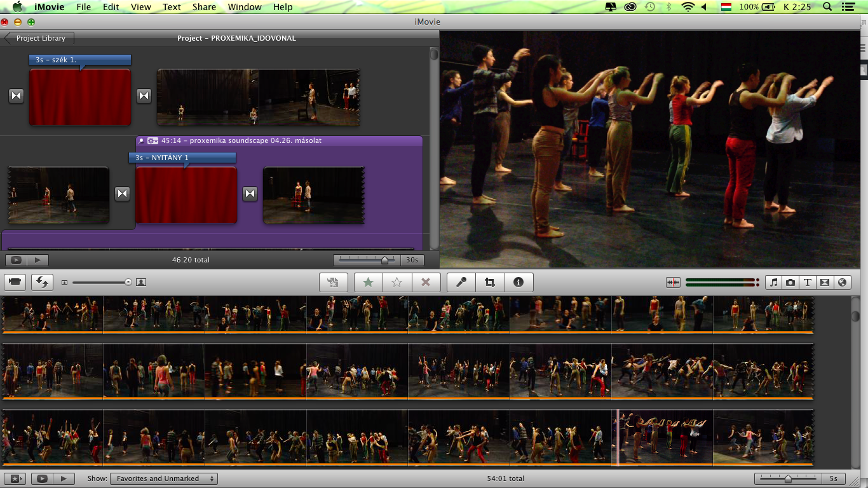Toggle the event list star button at bottom-left
868x488 pixels.
(x=15, y=478)
